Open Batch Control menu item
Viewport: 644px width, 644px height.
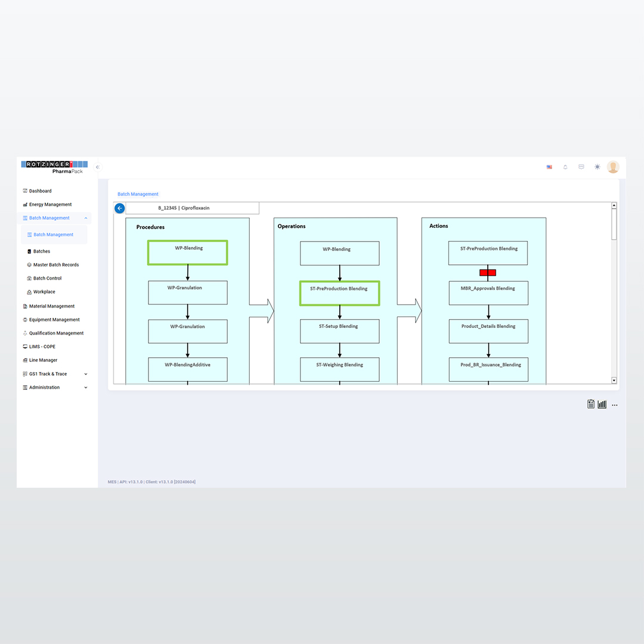tap(47, 278)
